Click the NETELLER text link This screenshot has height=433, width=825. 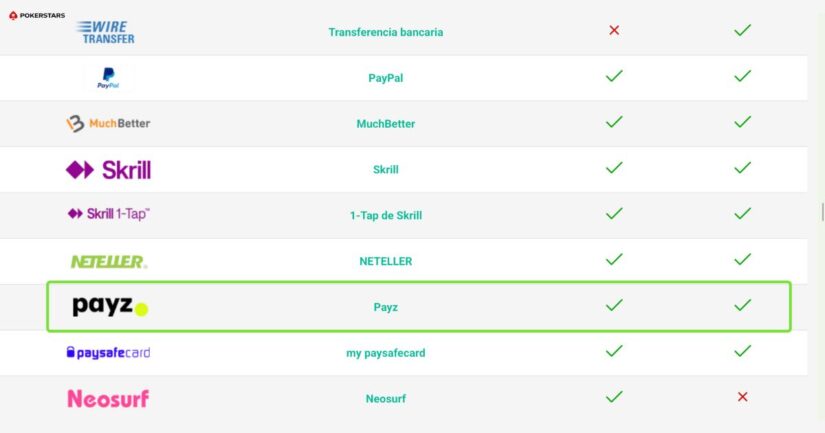[385, 261]
